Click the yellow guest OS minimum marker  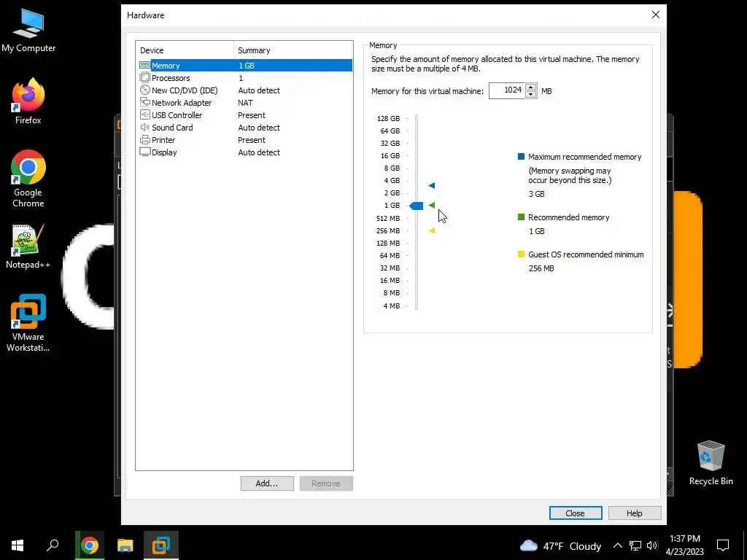pos(432,230)
